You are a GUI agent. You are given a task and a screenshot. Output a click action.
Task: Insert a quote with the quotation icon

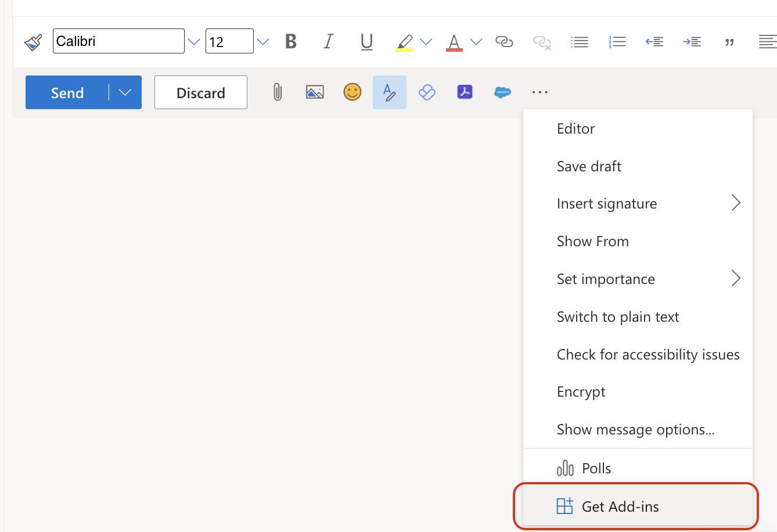point(729,42)
